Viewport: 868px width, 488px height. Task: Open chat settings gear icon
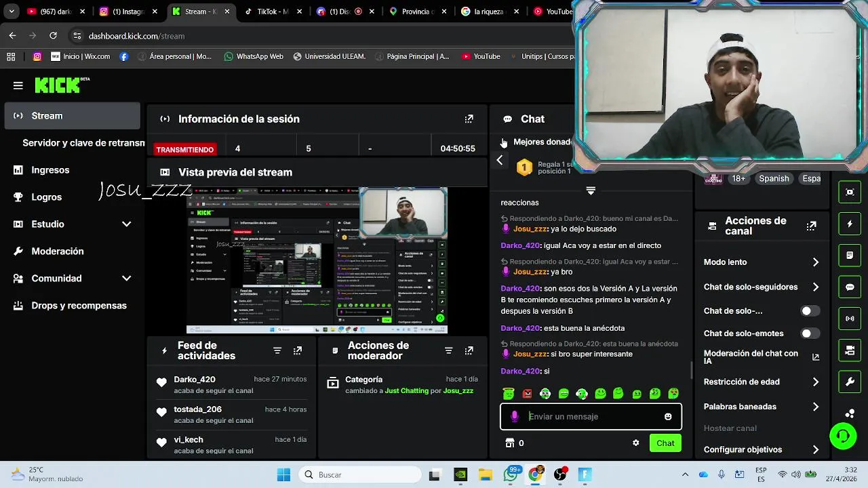[x=635, y=443]
